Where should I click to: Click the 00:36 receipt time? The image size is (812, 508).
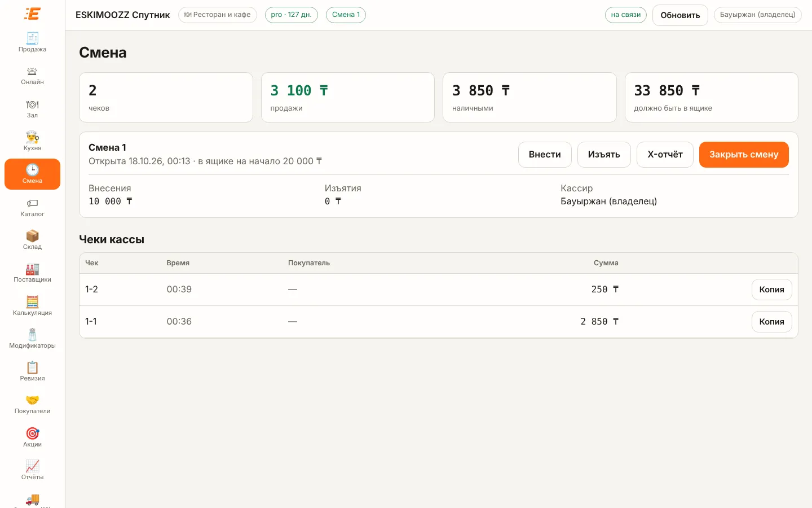pos(179,322)
